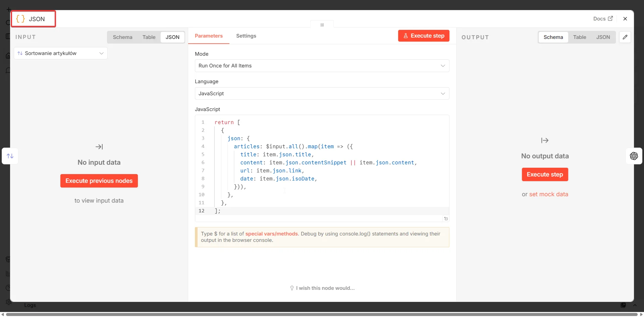
Task: Open Mode dropdown Run Once for All Items
Action: pos(322,66)
